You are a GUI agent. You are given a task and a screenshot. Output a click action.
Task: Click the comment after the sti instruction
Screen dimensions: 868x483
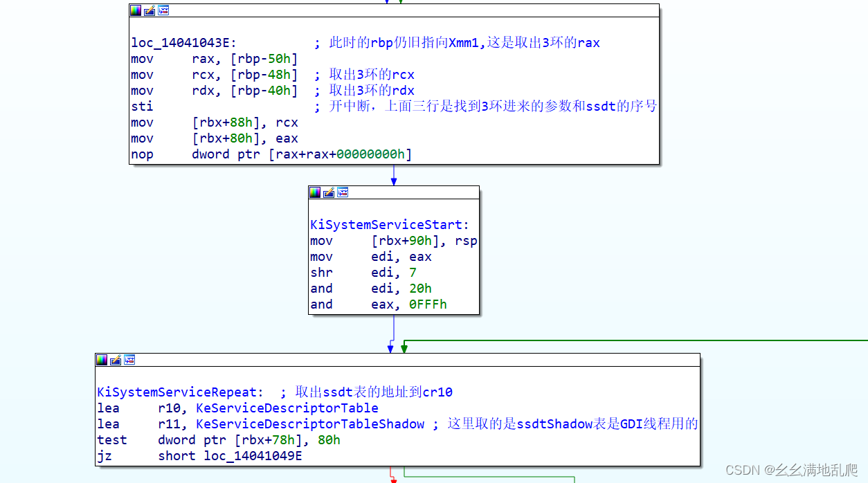point(485,107)
